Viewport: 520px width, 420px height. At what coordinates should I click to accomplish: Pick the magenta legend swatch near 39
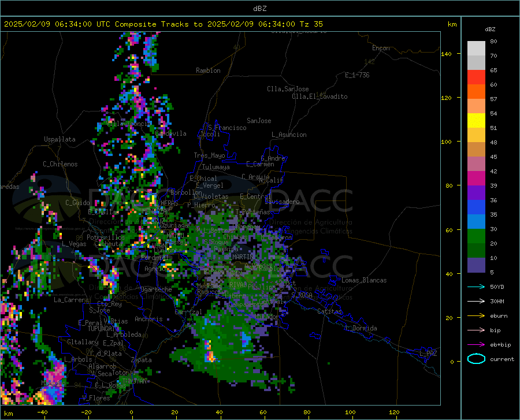[476, 179]
